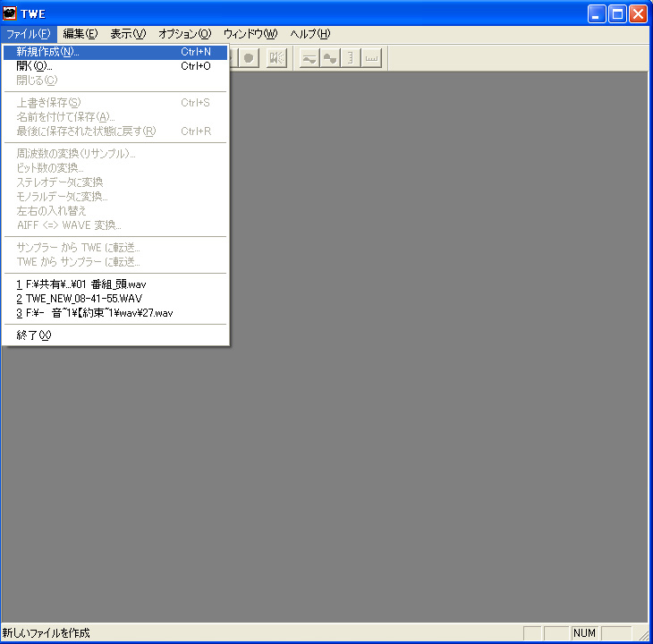The image size is (653, 644).
Task: Click サンプラー から TWE に転送... entry
Action: 115,247
